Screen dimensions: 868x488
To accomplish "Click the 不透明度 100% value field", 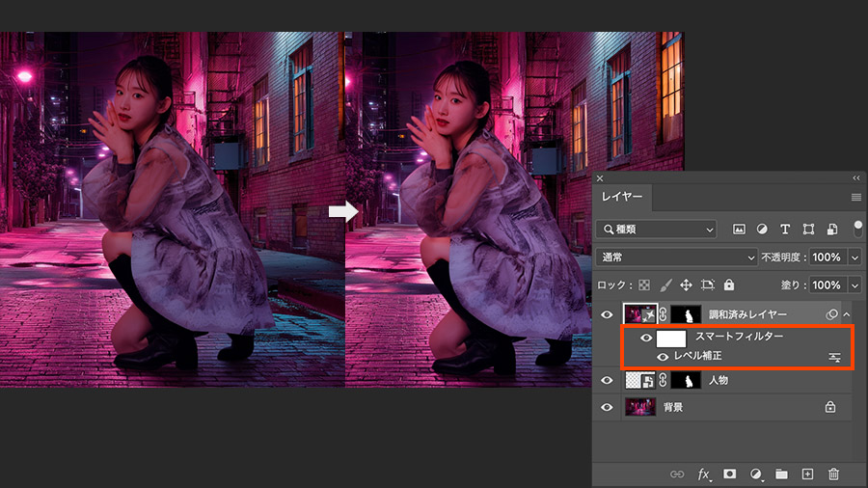I will [827, 258].
